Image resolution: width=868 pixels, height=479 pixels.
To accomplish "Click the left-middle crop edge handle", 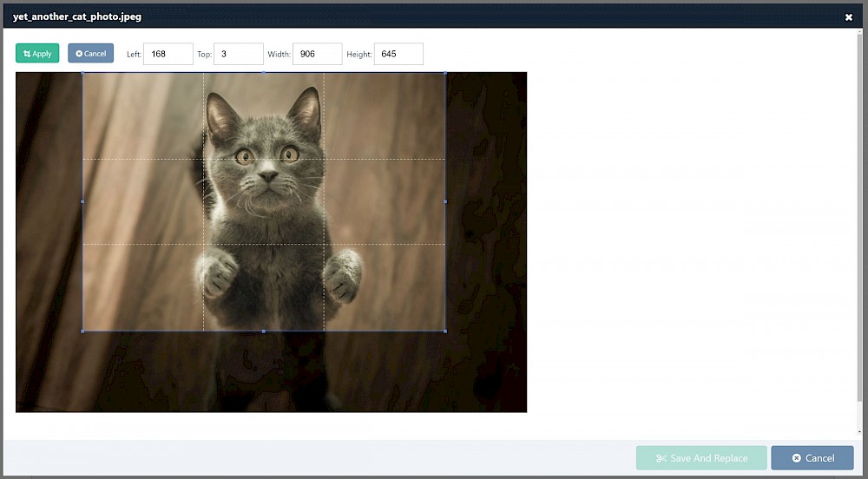I will [x=82, y=201].
